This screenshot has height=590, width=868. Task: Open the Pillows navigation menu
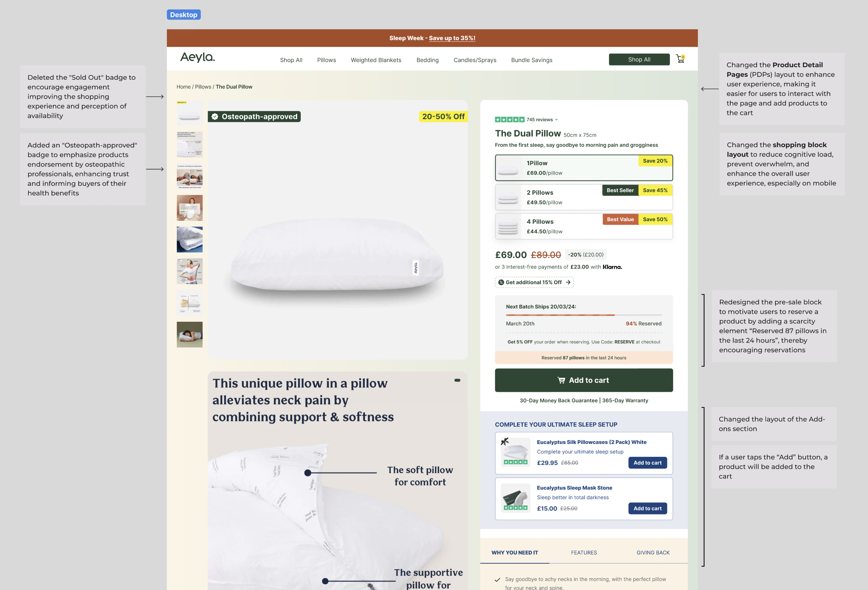click(326, 60)
